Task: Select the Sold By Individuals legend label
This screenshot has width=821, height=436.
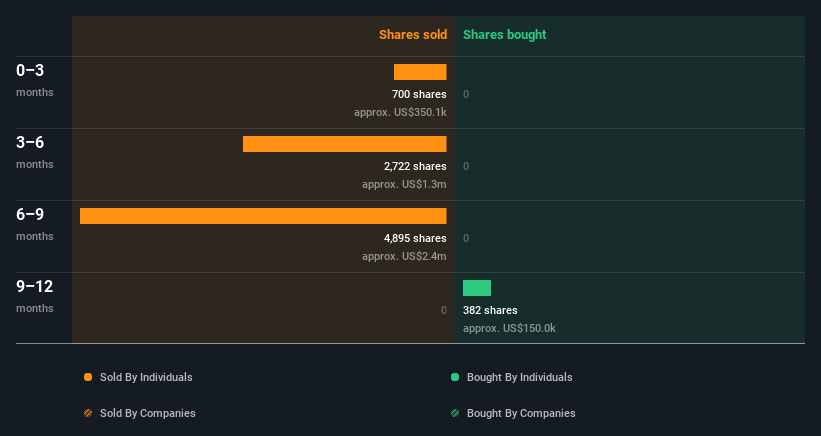Action: click(146, 377)
